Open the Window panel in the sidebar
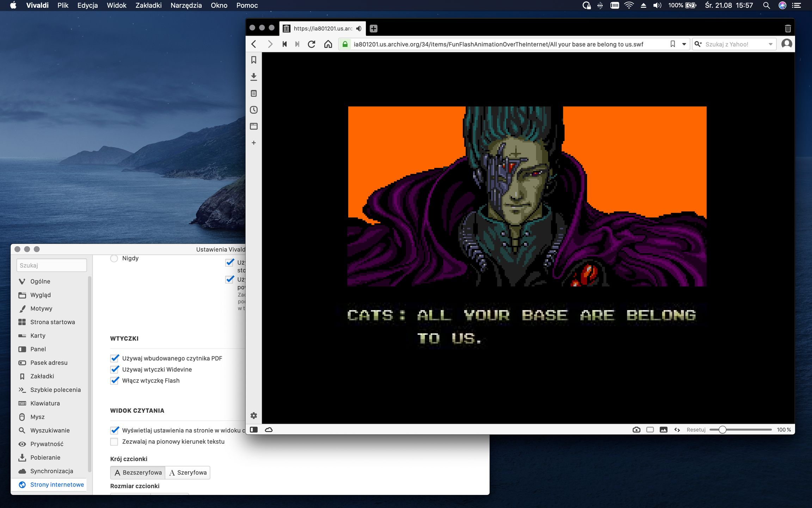The width and height of the screenshot is (812, 508). [x=254, y=126]
